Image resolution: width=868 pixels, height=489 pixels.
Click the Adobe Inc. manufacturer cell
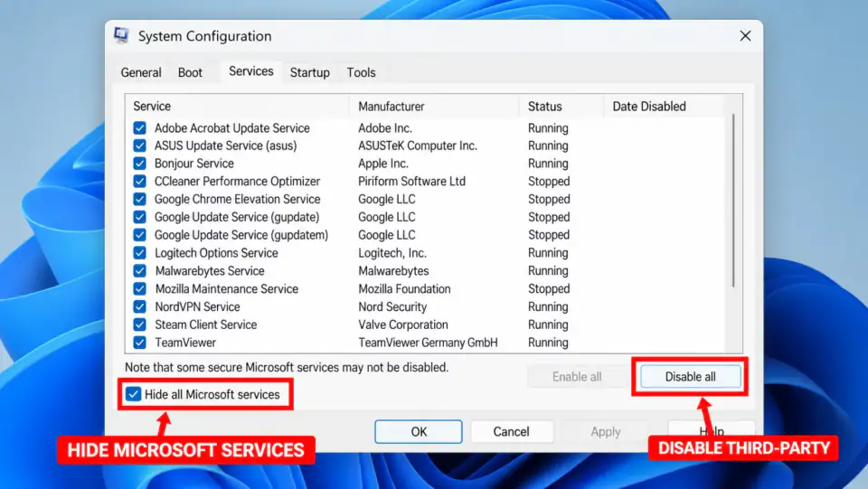click(x=385, y=127)
